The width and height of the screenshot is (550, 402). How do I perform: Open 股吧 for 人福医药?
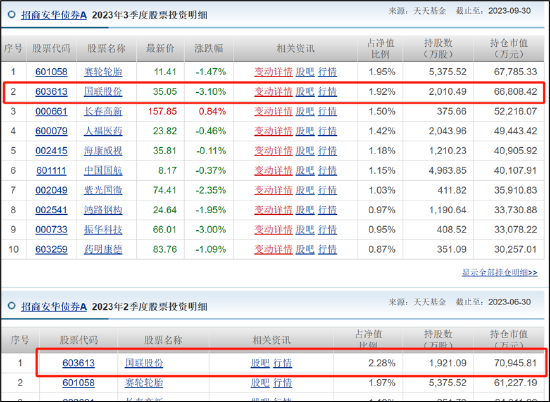click(x=305, y=131)
